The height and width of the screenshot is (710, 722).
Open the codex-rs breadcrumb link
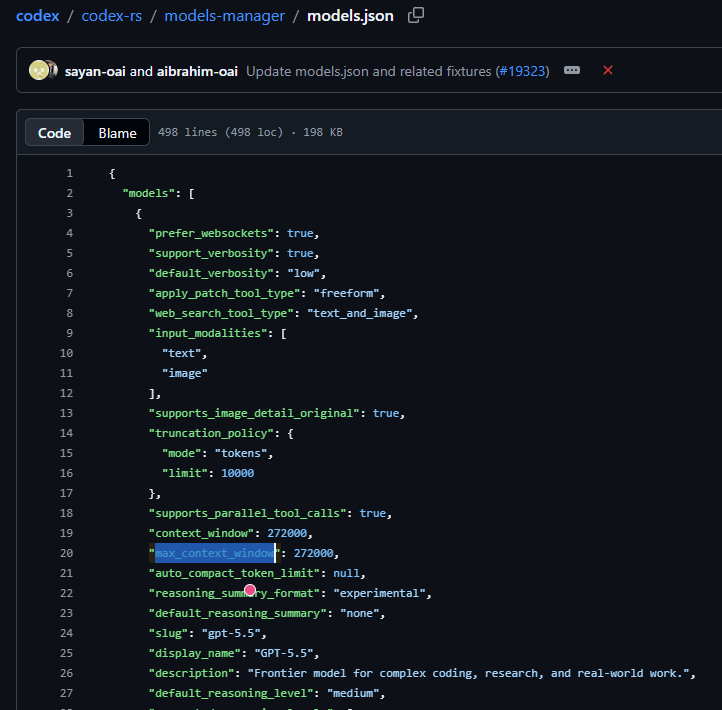pyautogui.click(x=111, y=16)
